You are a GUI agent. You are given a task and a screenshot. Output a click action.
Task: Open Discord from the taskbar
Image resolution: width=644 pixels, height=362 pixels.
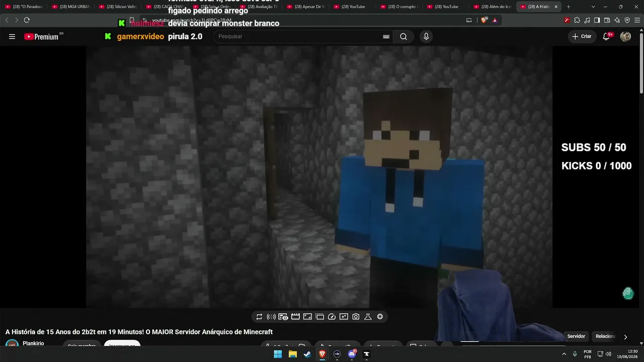click(352, 354)
